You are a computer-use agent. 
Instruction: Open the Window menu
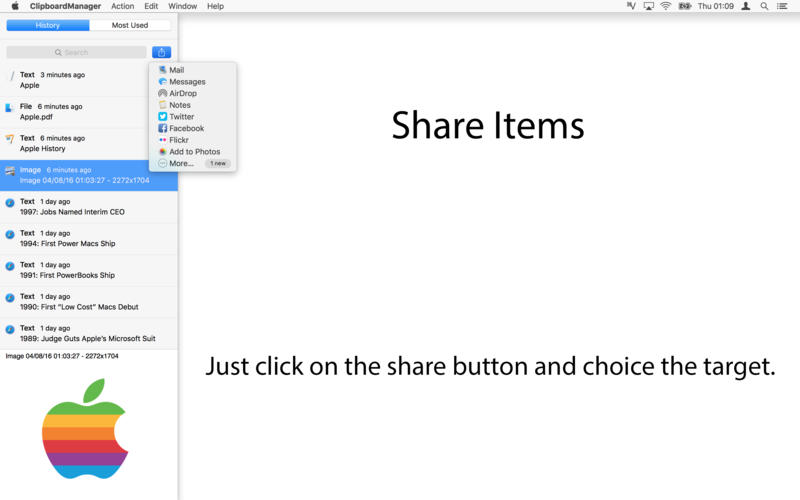pos(183,6)
